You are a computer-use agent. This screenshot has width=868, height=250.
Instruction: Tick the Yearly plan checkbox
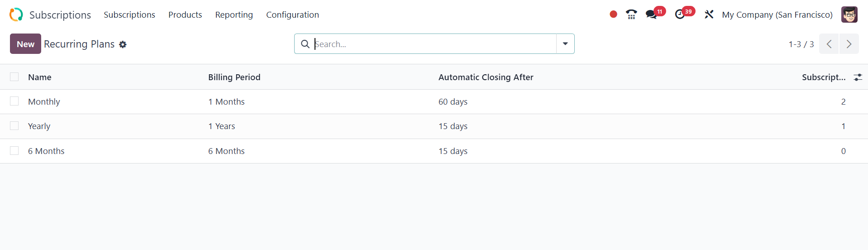click(14, 126)
